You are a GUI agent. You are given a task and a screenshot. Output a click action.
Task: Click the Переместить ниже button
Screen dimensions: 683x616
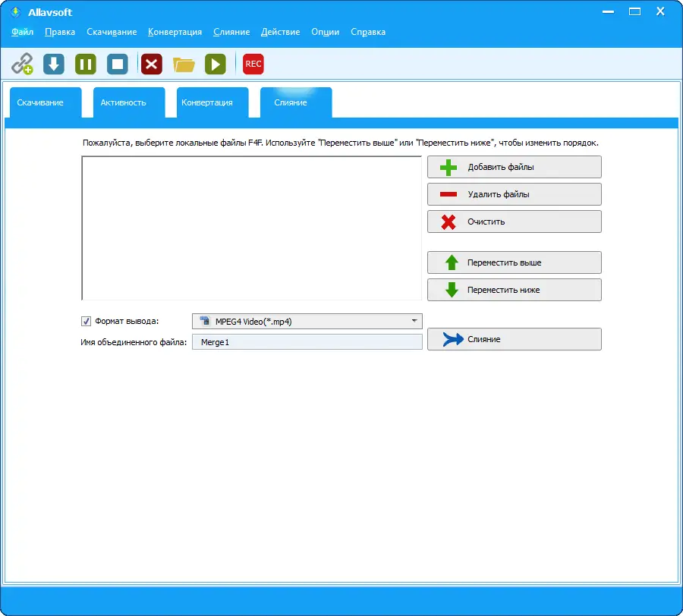coord(514,290)
